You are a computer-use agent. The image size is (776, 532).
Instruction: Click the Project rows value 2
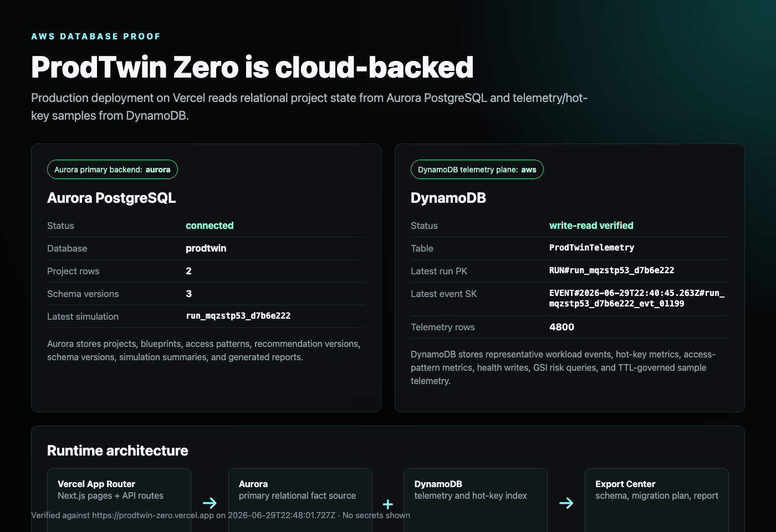(188, 271)
